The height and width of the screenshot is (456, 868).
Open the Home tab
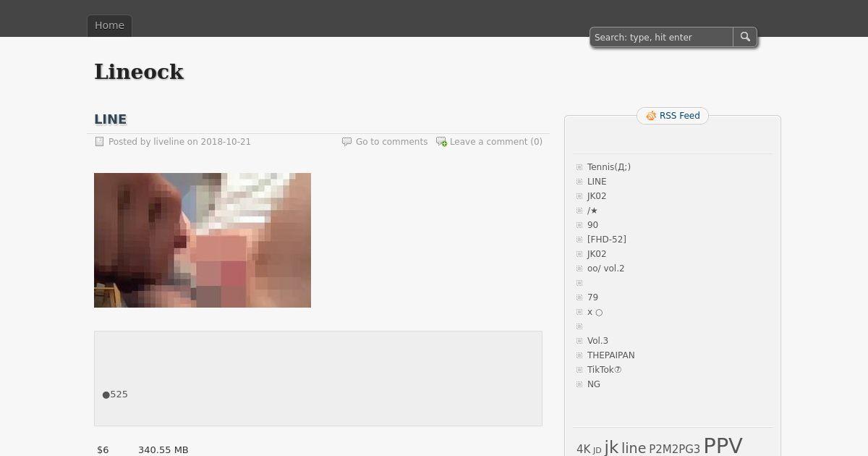point(109,25)
